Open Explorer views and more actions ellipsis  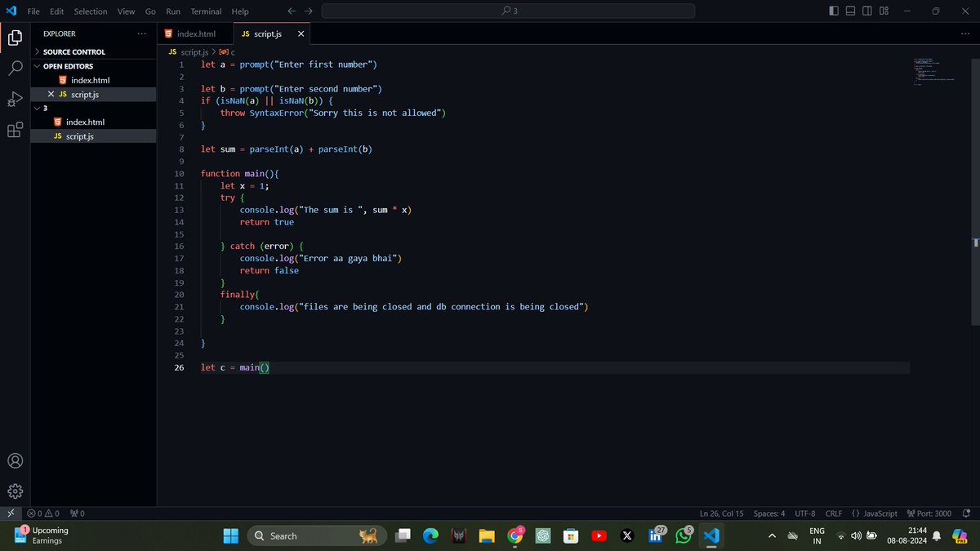142,33
